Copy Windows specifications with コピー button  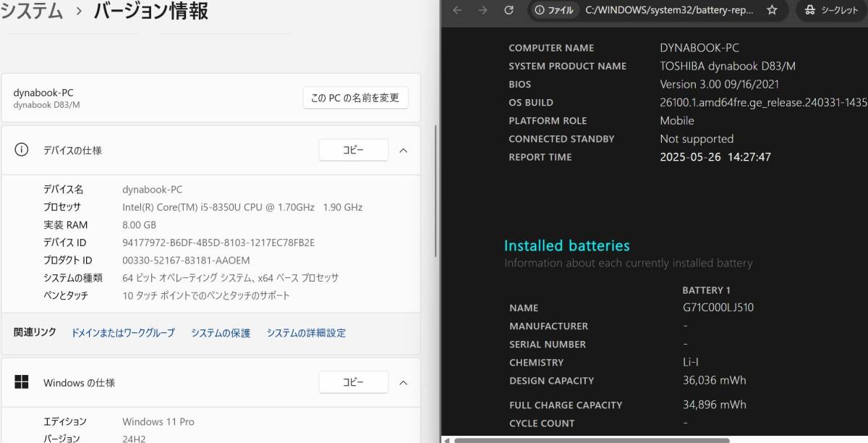[353, 382]
